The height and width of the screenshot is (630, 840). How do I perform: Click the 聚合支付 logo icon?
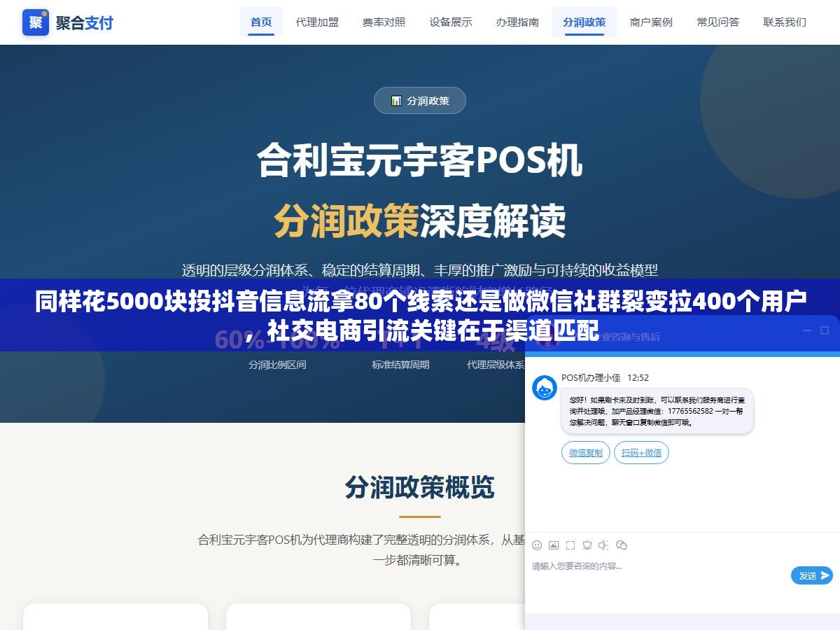point(36,22)
